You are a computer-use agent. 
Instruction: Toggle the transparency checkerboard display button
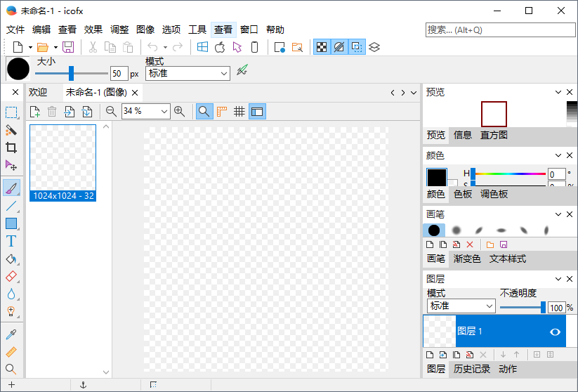(322, 47)
